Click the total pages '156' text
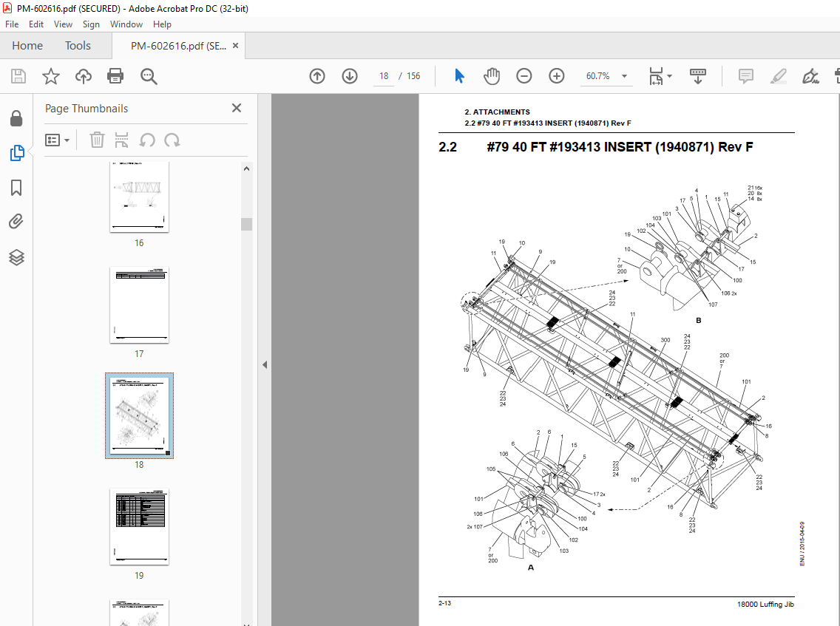The image size is (840, 626). (413, 76)
